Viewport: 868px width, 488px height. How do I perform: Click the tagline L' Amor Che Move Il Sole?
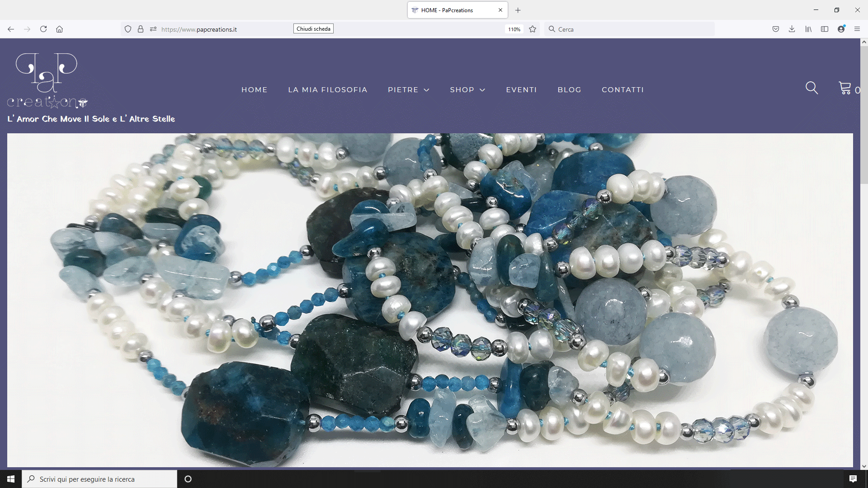coord(91,119)
